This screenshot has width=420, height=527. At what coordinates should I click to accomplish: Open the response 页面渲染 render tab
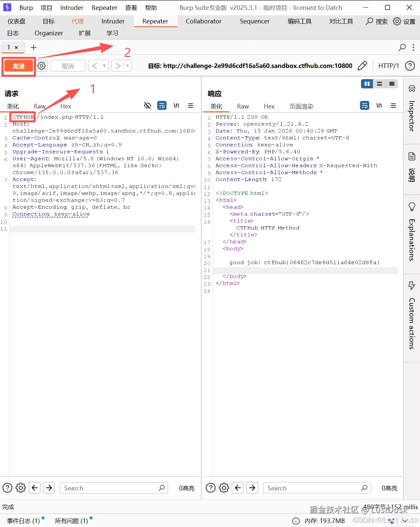point(301,106)
